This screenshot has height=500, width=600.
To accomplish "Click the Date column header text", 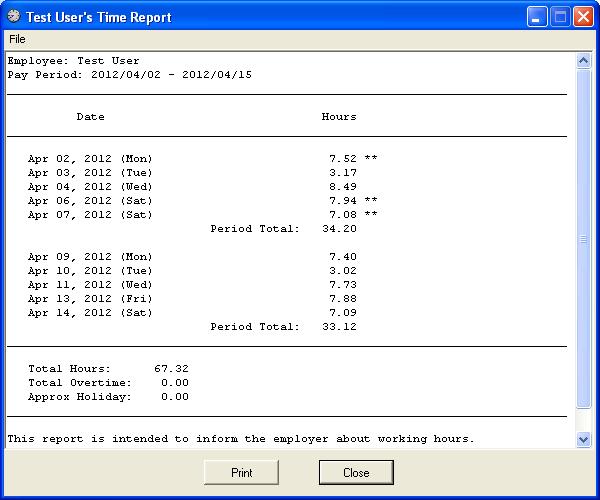I will pyautogui.click(x=90, y=117).
